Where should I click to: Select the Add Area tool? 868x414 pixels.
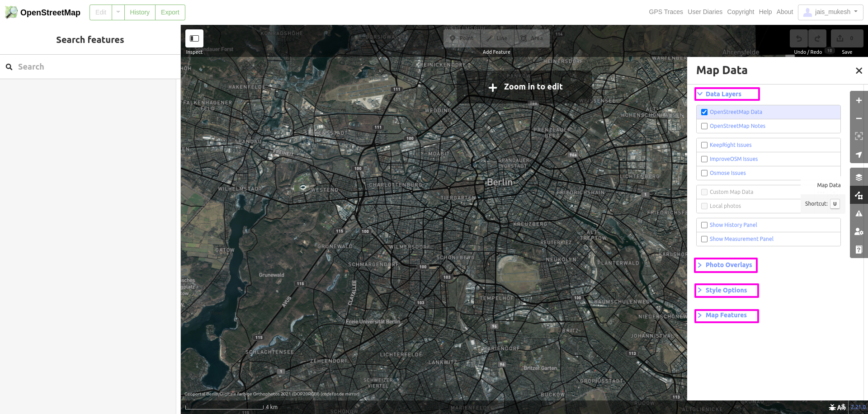(x=532, y=38)
